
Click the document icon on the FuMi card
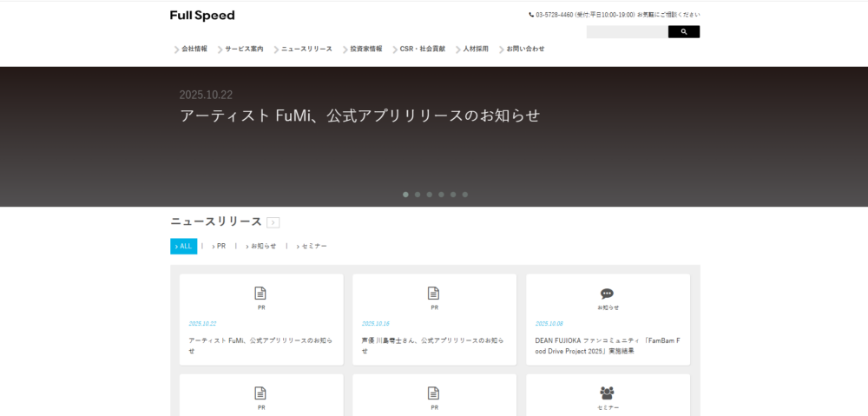[260, 294]
